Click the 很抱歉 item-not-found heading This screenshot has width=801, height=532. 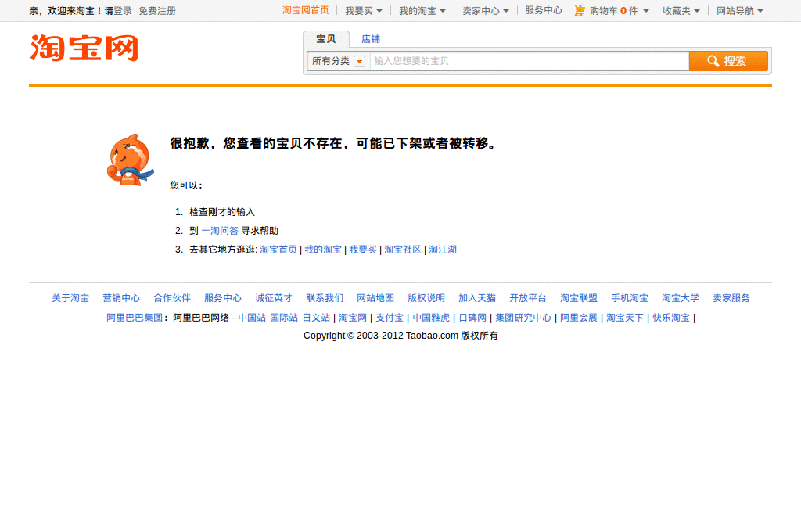point(333,144)
